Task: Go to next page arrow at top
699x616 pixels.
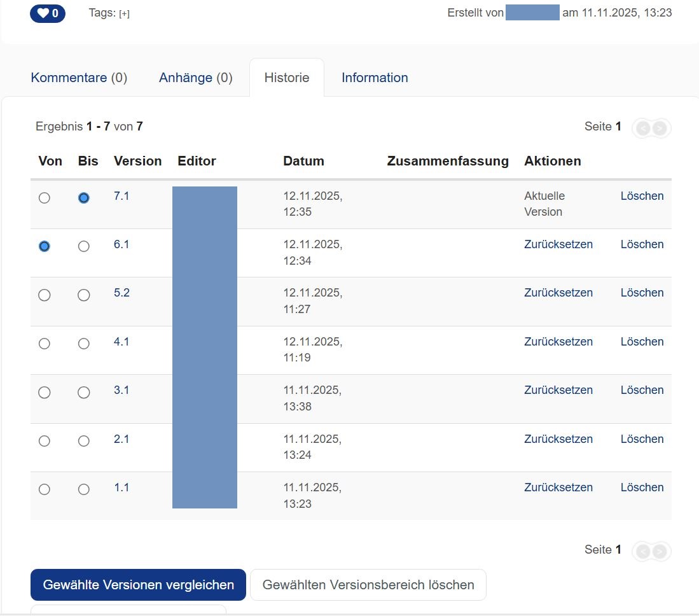Action: [660, 129]
